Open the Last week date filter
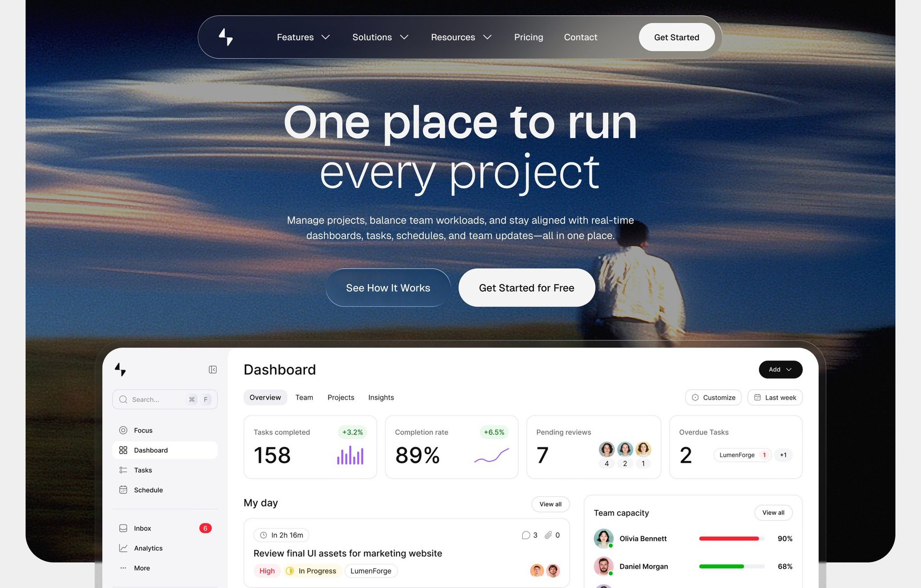The height and width of the screenshot is (588, 921). click(775, 397)
